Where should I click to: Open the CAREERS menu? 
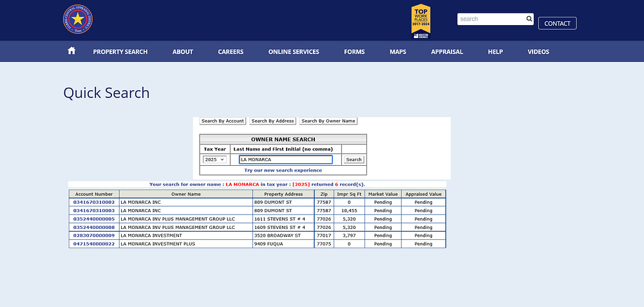(x=231, y=52)
